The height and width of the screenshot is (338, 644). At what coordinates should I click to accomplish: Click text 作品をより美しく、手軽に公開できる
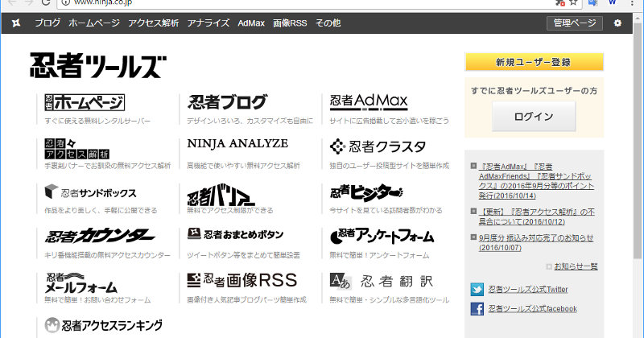tap(101, 210)
